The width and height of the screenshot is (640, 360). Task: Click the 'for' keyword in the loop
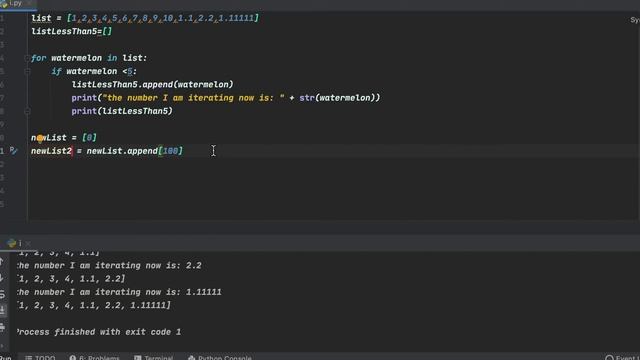point(39,58)
